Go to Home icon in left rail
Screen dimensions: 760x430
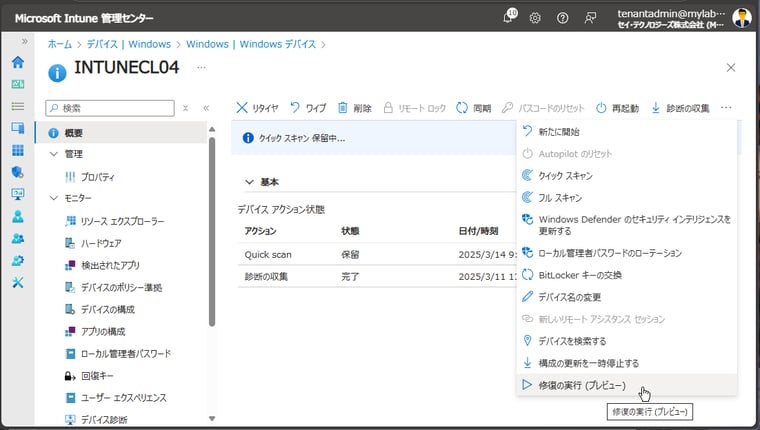coord(18,62)
